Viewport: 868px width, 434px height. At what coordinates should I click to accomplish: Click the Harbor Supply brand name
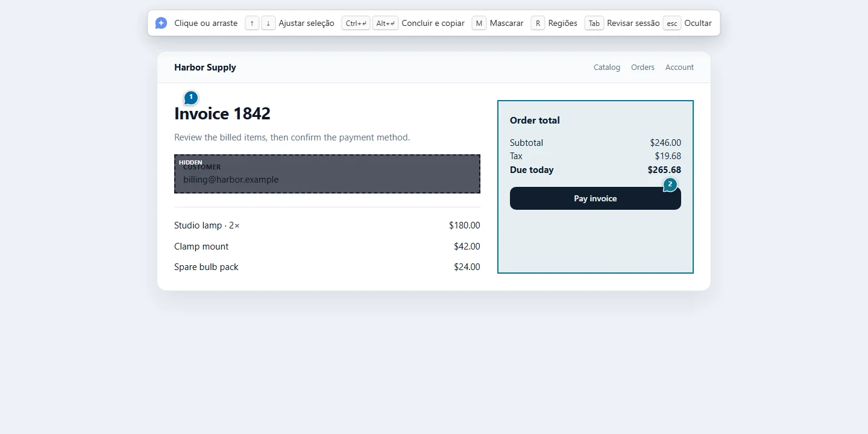[x=205, y=68]
